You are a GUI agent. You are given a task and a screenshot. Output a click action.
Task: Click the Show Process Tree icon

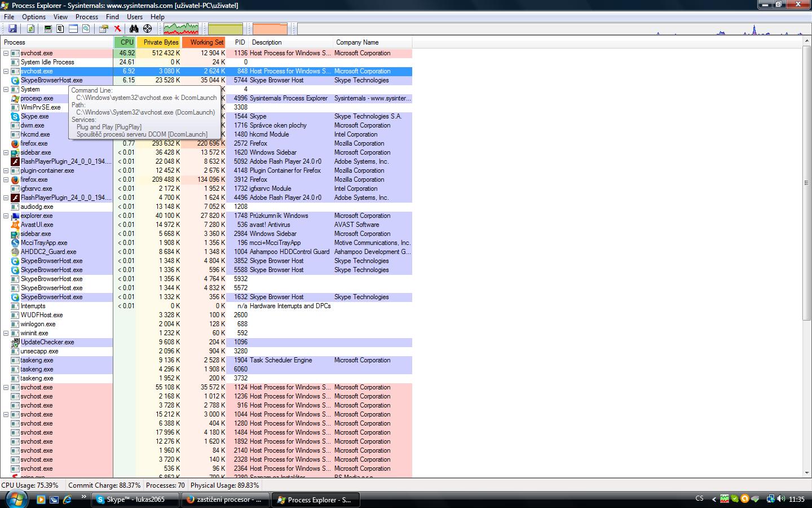pyautogui.click(x=60, y=29)
